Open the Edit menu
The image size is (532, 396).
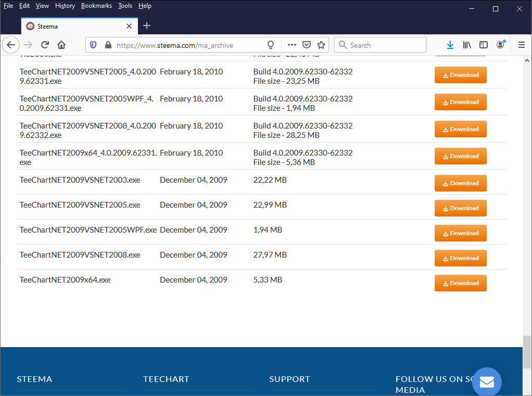pyautogui.click(x=24, y=6)
